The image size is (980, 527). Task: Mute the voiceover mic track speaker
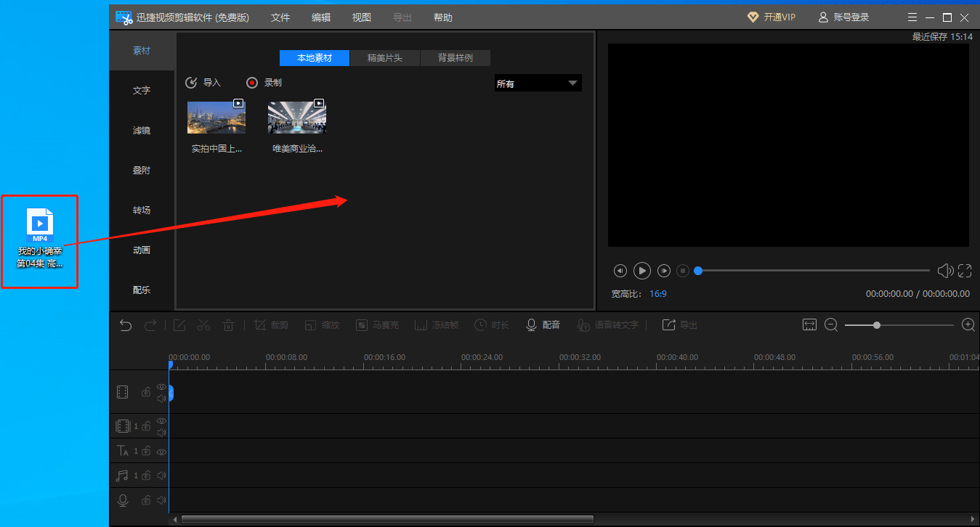(161, 500)
